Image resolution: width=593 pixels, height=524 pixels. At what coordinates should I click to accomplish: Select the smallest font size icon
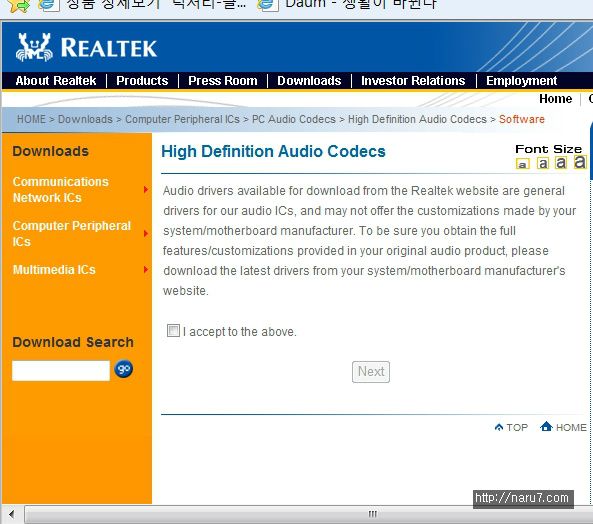pos(523,164)
